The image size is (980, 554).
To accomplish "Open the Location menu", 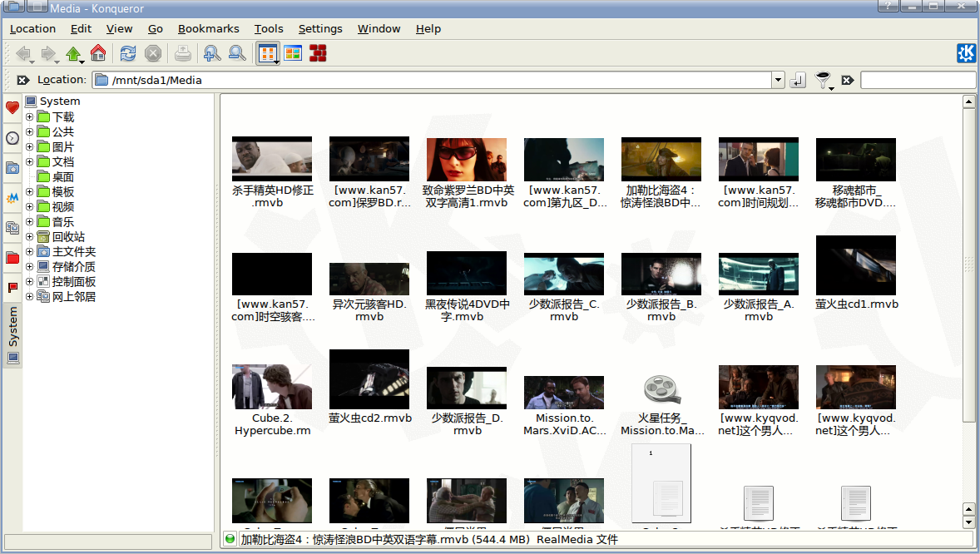I will tap(32, 29).
